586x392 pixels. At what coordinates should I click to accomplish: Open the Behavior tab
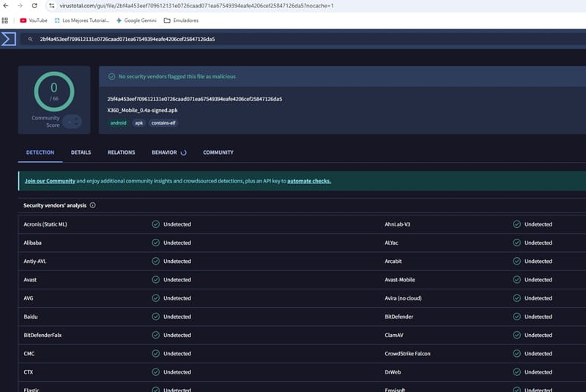pos(164,152)
